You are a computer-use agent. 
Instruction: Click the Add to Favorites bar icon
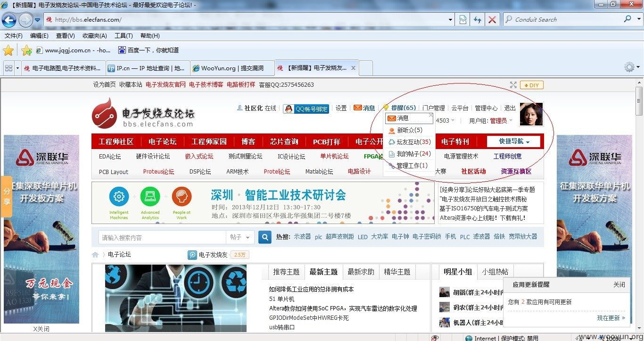point(27,50)
